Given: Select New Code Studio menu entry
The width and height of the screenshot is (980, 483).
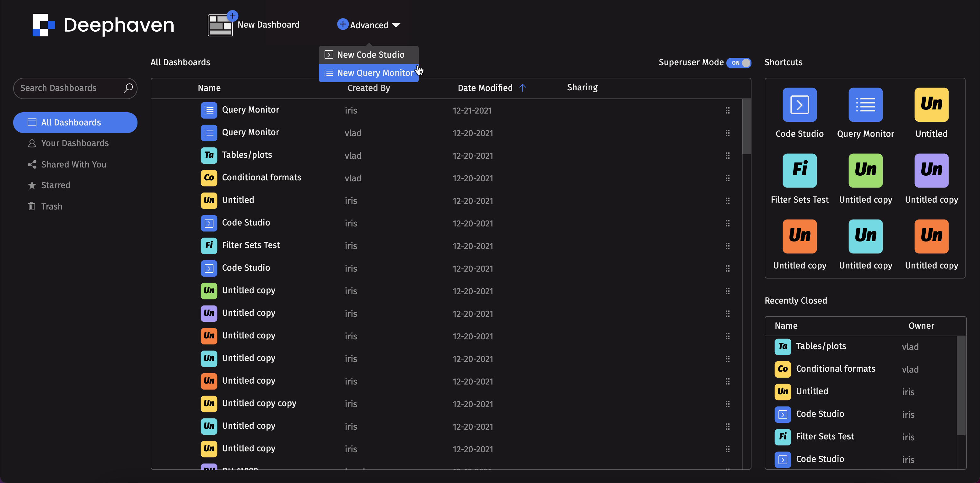Looking at the screenshot, I should 368,55.
